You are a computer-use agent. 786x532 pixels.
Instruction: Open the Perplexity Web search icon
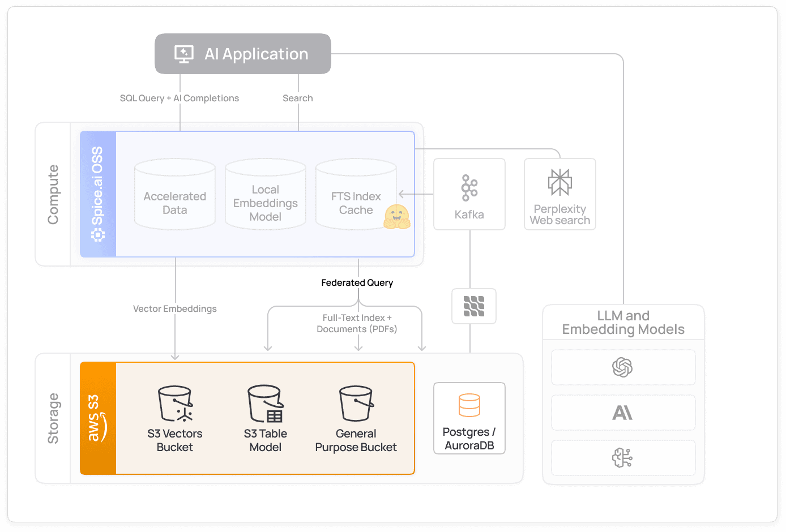point(559,181)
